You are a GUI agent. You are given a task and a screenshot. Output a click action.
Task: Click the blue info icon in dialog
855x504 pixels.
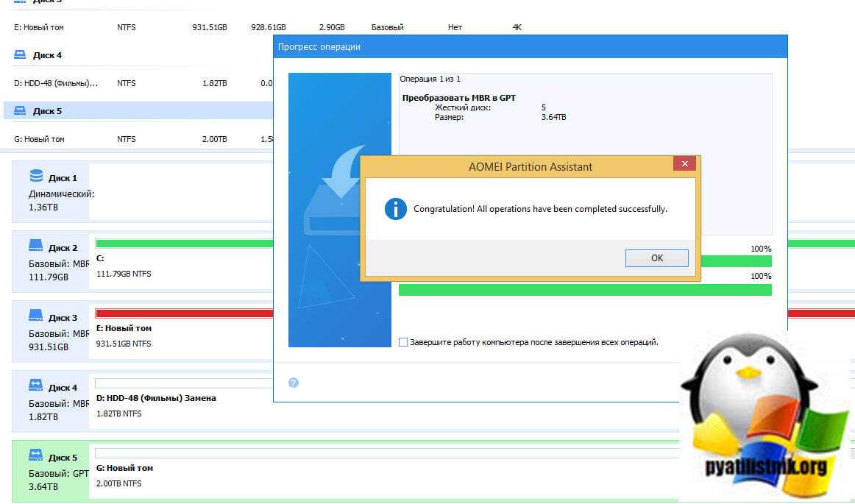[x=396, y=209]
